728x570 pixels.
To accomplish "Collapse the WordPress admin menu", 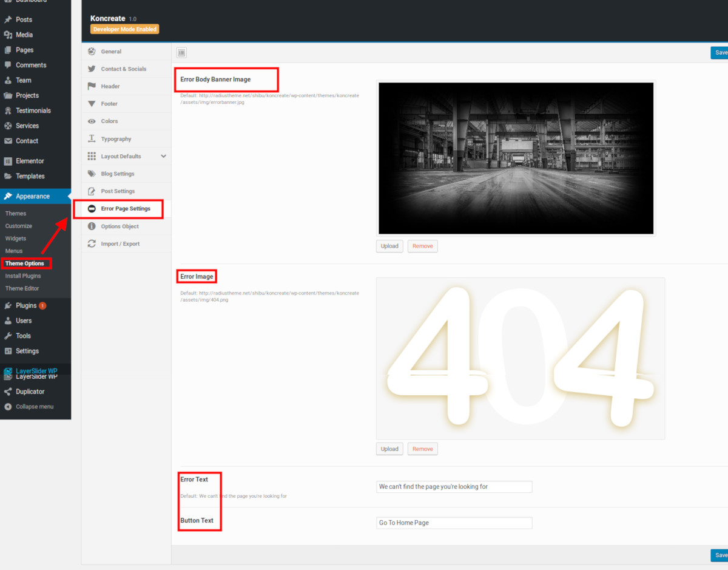I will click(x=35, y=407).
